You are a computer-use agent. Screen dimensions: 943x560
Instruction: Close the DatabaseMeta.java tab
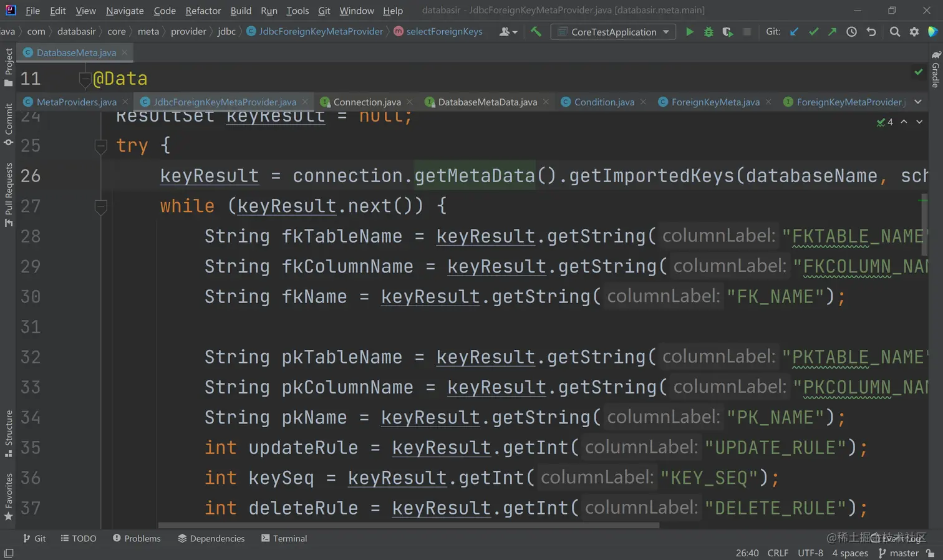coord(125,52)
